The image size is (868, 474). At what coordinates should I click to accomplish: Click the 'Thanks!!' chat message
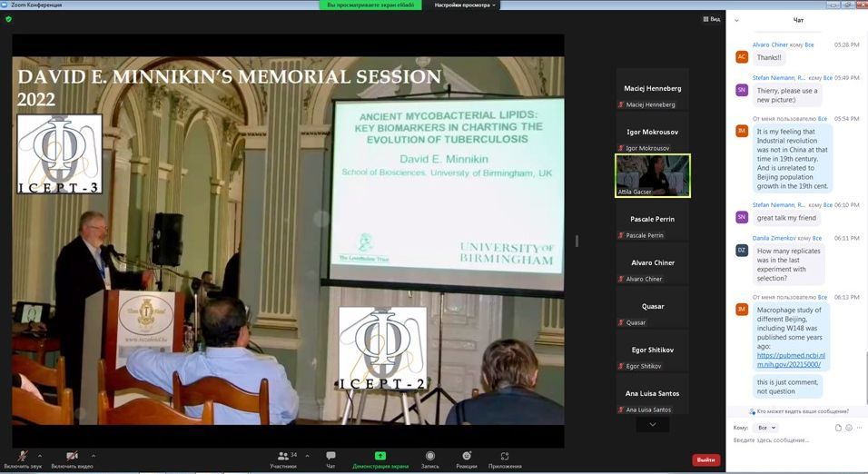tap(769, 57)
